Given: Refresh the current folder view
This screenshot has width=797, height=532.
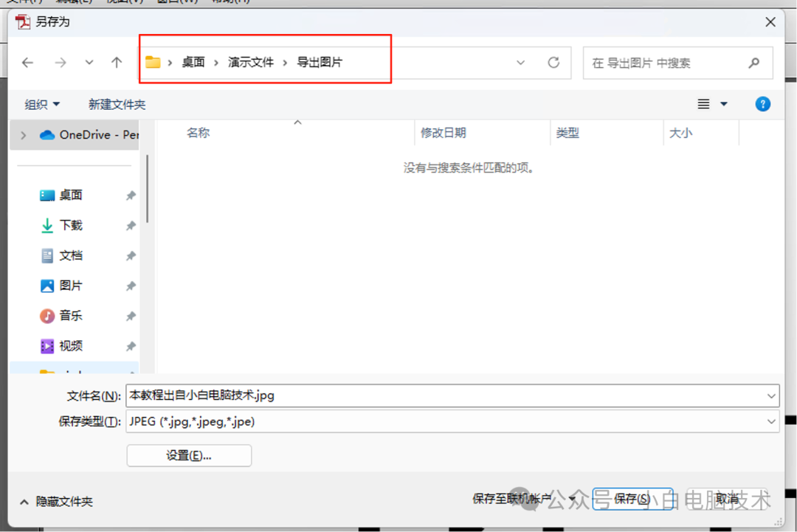Looking at the screenshot, I should click(x=553, y=62).
